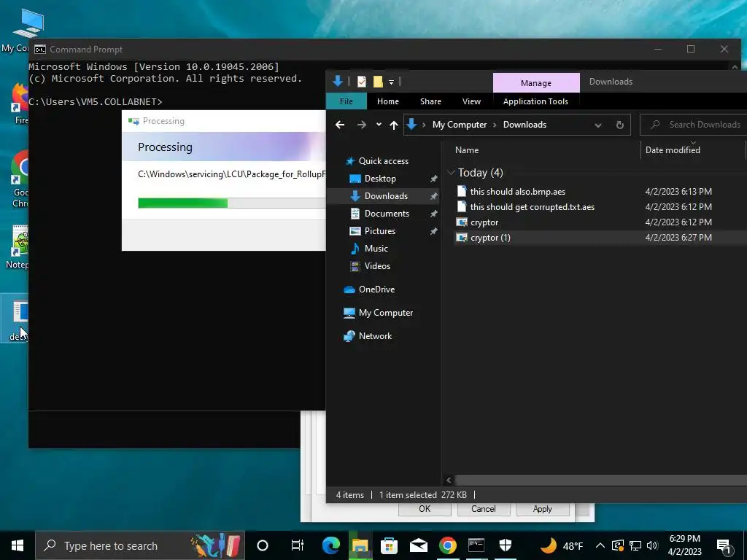The width and height of the screenshot is (747, 560).
Task: Click My Computer in address breadcrumb
Action: pos(460,125)
